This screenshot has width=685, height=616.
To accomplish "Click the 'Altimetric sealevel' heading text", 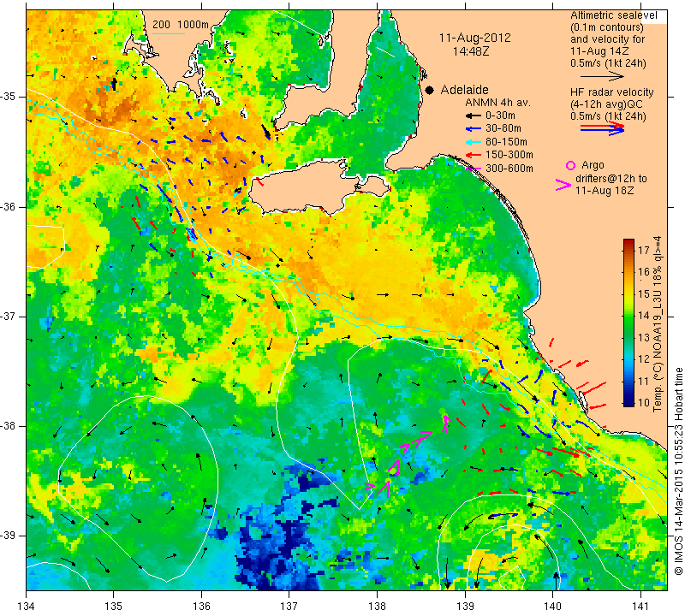I will point(614,15).
